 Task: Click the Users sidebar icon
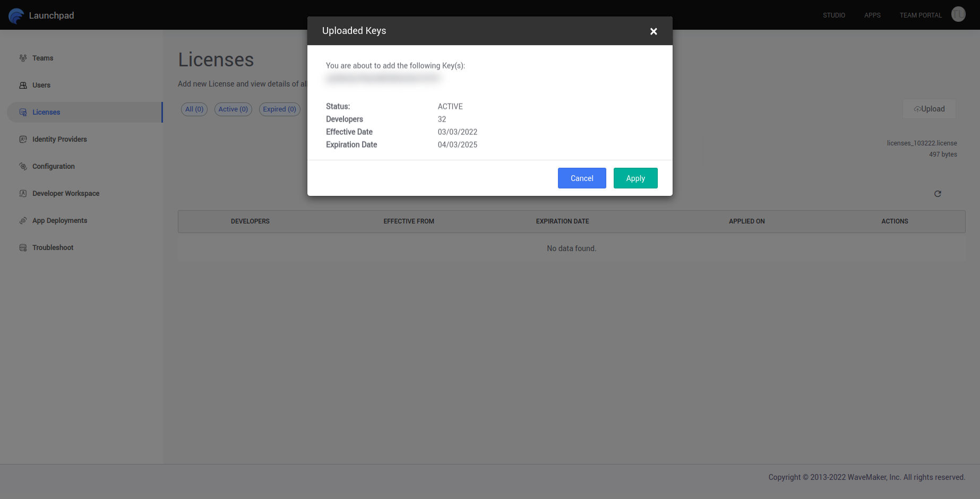[23, 85]
